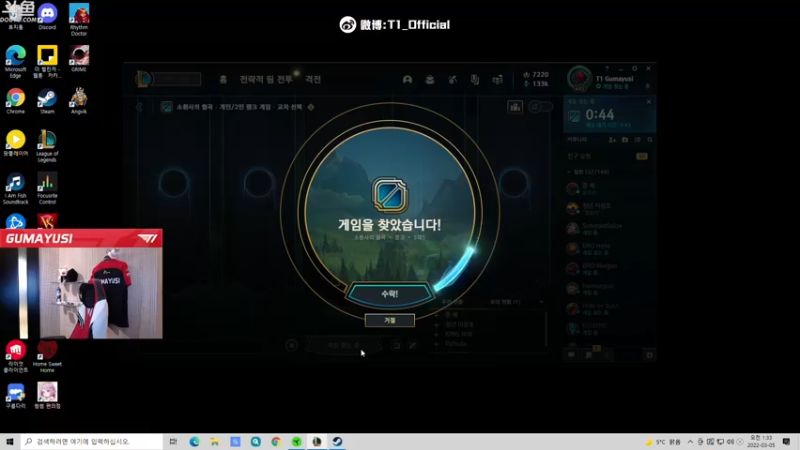Open the pink-haired anime character desktop icon
The image size is (800, 450).
tap(47, 395)
